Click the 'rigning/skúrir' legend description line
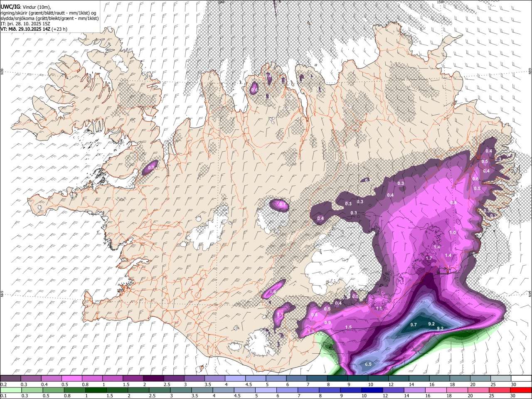 coord(49,13)
